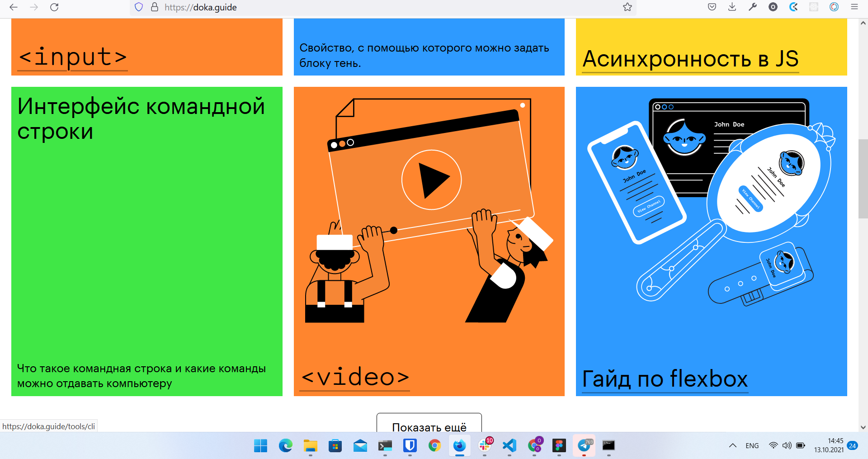
Task: Expand hidden icons in the system tray
Action: coord(732,445)
